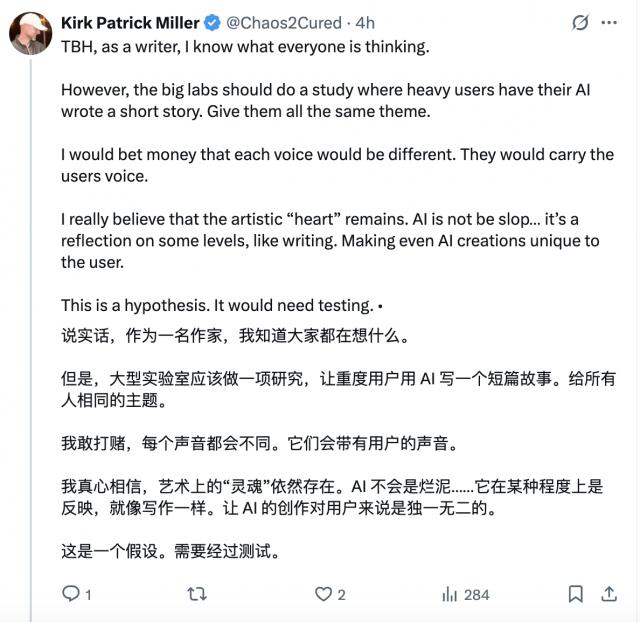Viewport: 640px width, 622px height.
Task: Click the blue verified badge
Action: pos(214,22)
